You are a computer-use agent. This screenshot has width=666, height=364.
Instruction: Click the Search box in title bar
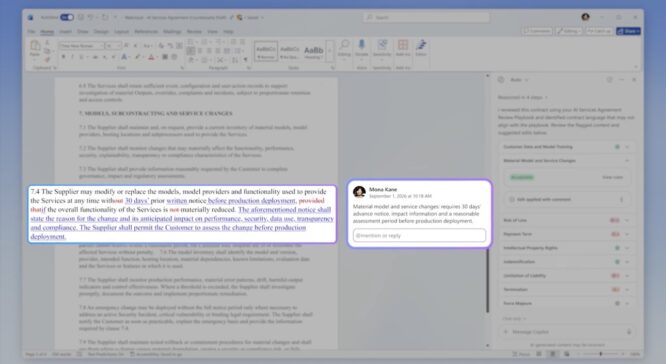pos(426,17)
